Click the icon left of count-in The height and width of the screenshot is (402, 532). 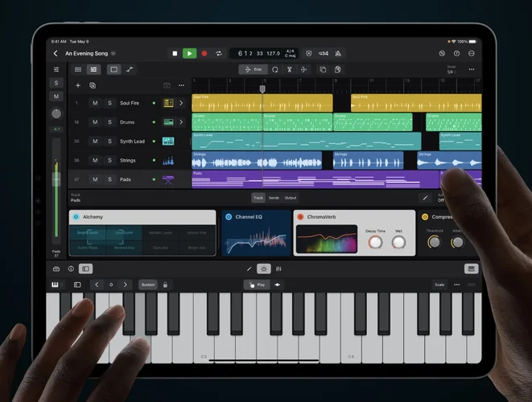coord(309,54)
